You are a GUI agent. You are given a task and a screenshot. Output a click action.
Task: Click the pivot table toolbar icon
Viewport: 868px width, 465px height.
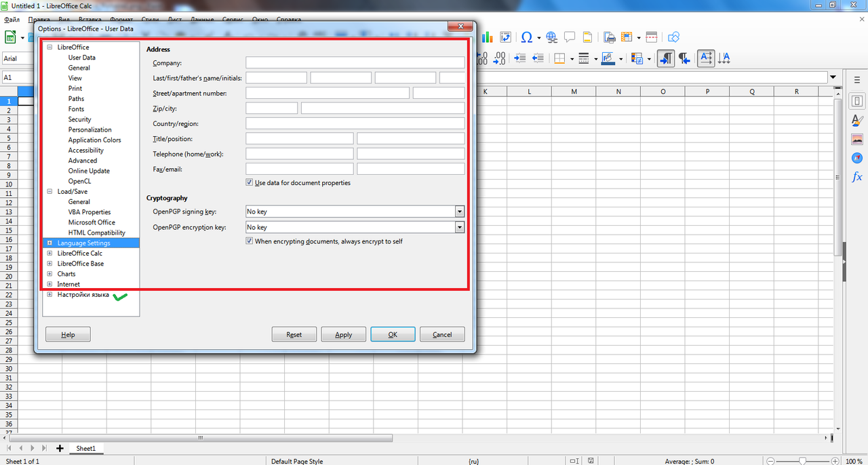click(x=506, y=37)
